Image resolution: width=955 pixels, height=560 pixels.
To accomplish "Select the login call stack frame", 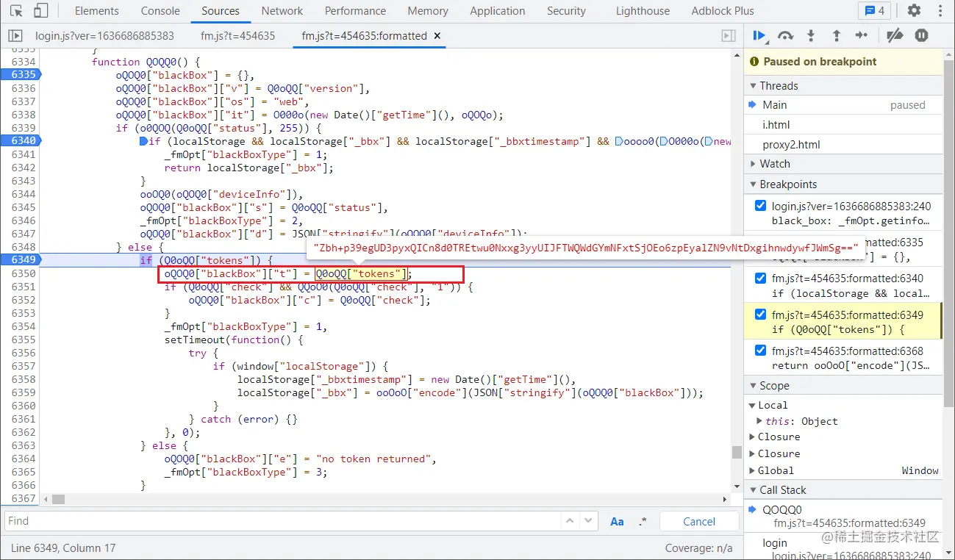I will pos(843,549).
